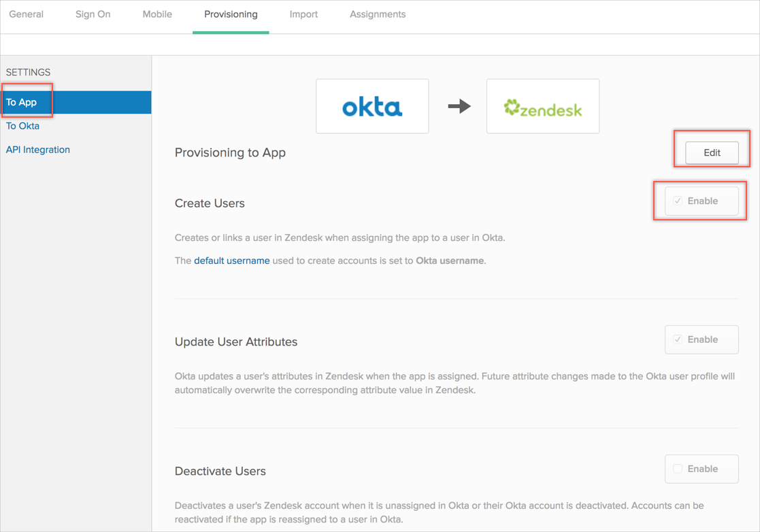
Task: Open the General tab
Action: 27,14
